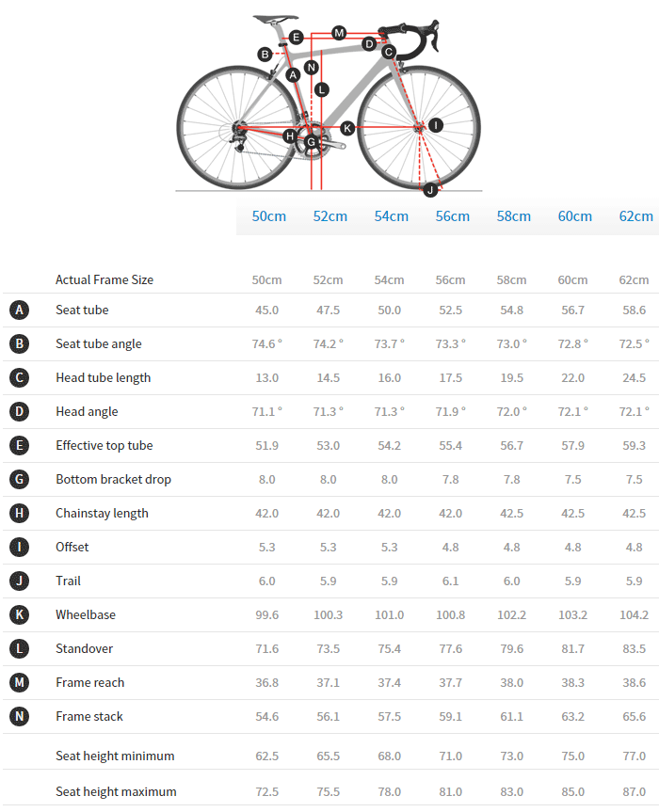659x812 pixels.
Task: Click the C icon for Head tube length
Action: [19, 377]
